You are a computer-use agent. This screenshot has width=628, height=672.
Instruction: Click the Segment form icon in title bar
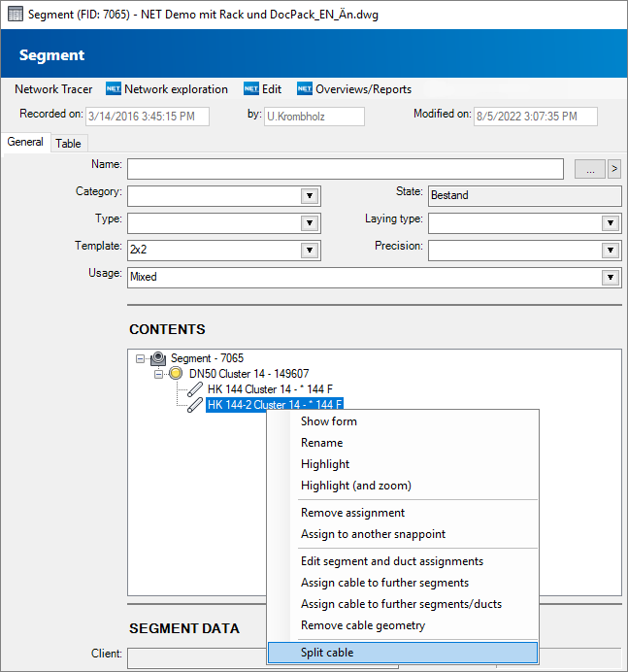(16, 15)
